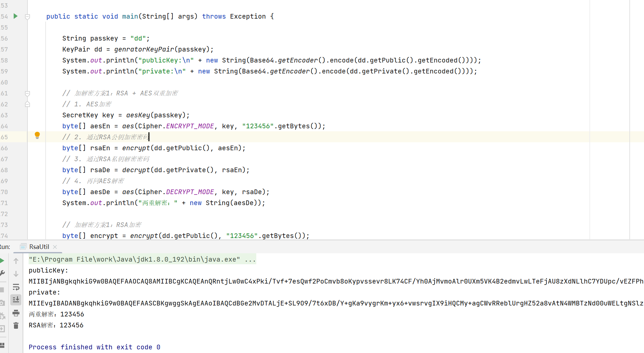
Task: Click the "publicKey:" console output line
Action: click(48, 270)
